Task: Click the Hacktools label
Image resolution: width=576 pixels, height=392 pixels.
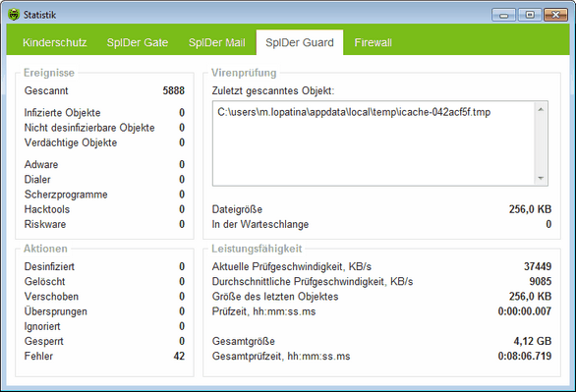Action: click(x=47, y=209)
